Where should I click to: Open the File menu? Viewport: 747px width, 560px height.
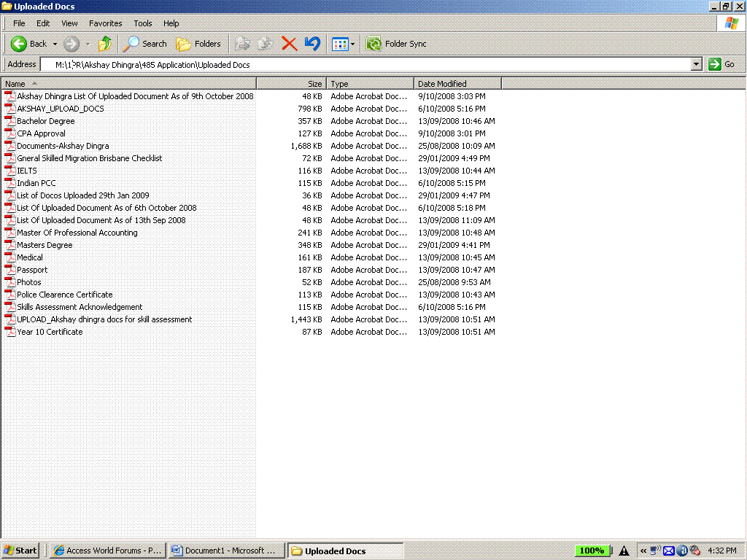pyautogui.click(x=19, y=23)
